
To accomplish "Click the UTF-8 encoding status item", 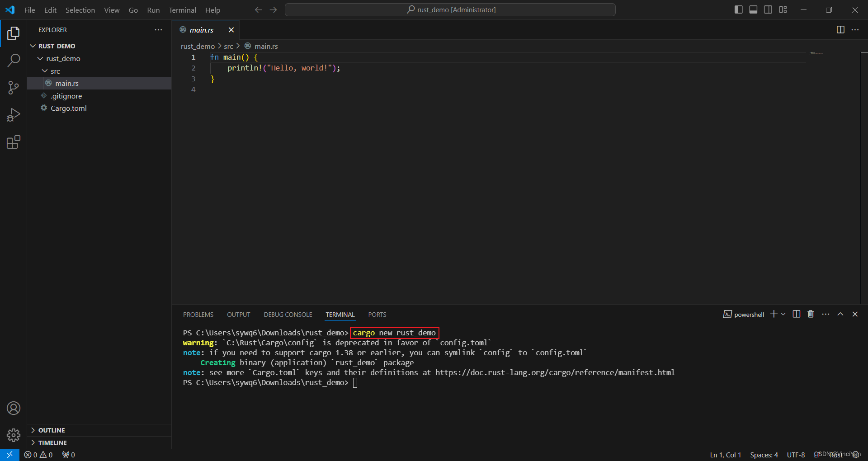I will 796,455.
